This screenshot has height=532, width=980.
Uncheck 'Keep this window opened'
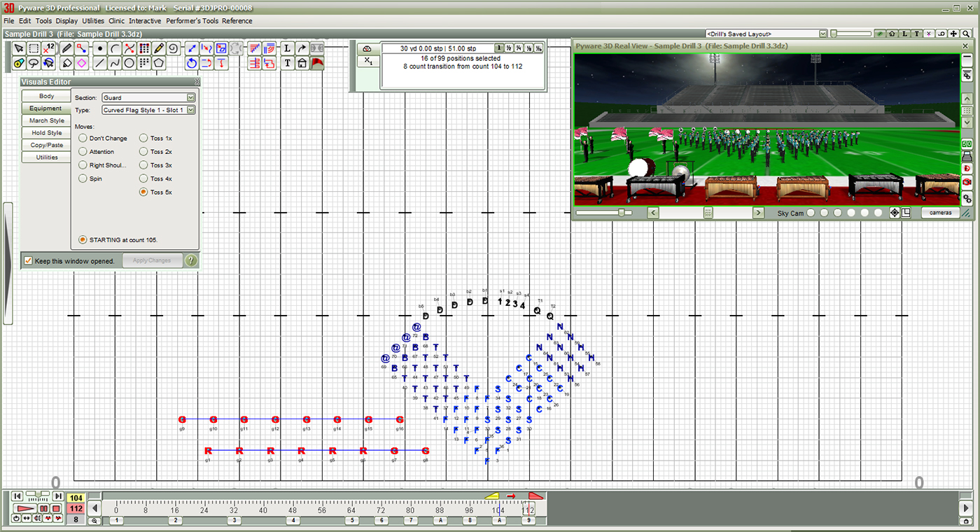coord(28,261)
